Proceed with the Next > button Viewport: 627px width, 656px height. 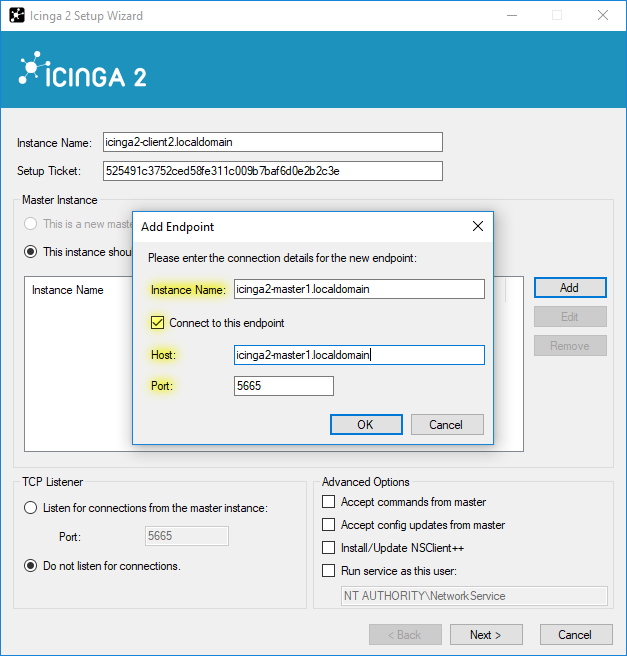[486, 635]
